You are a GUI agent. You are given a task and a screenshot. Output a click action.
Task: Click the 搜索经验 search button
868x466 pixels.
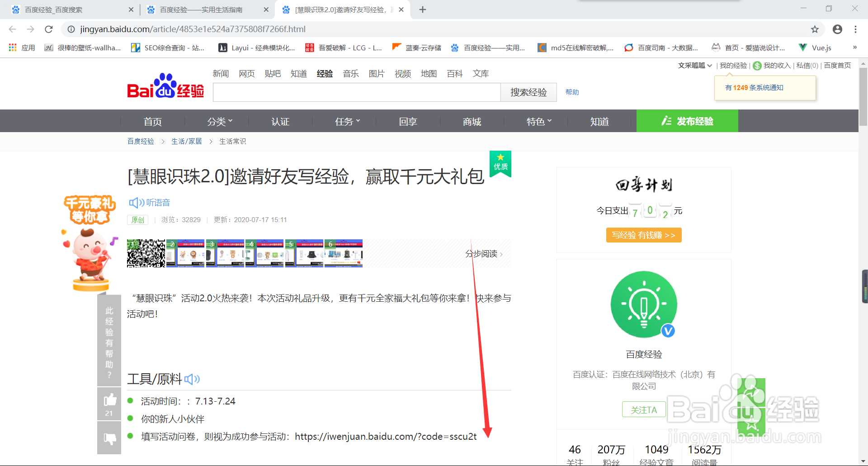(x=528, y=92)
